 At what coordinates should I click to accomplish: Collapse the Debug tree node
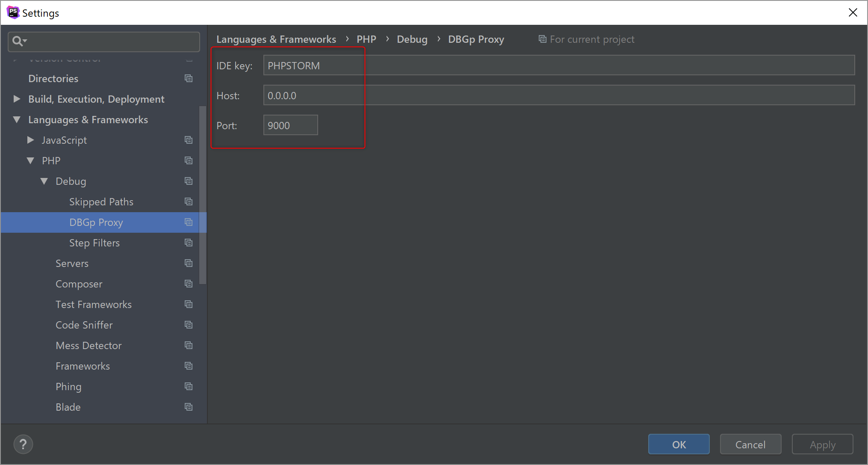click(44, 181)
